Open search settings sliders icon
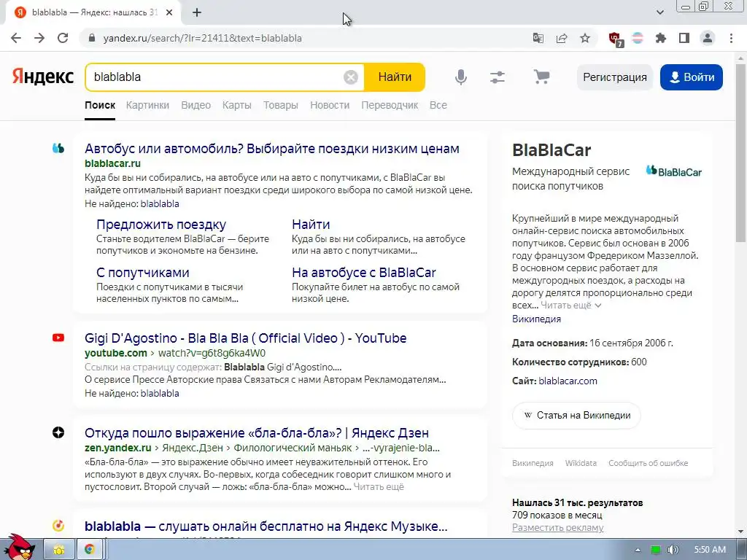 tap(498, 77)
